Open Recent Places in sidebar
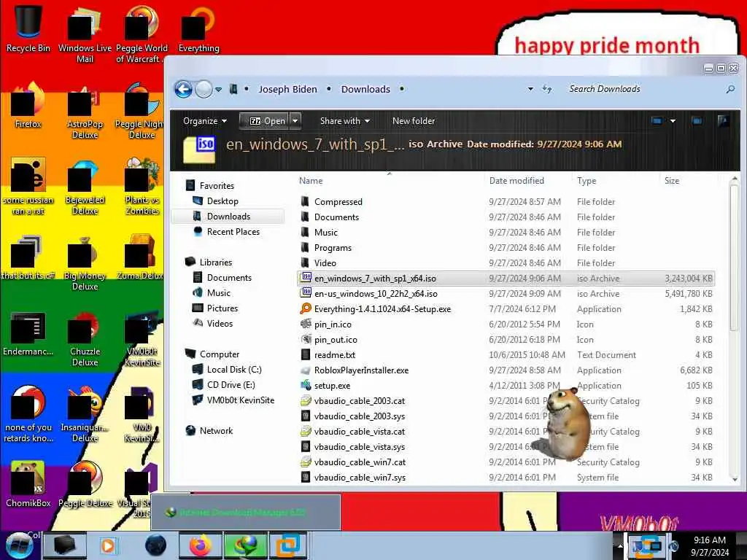This screenshot has width=747, height=560. pos(233,231)
